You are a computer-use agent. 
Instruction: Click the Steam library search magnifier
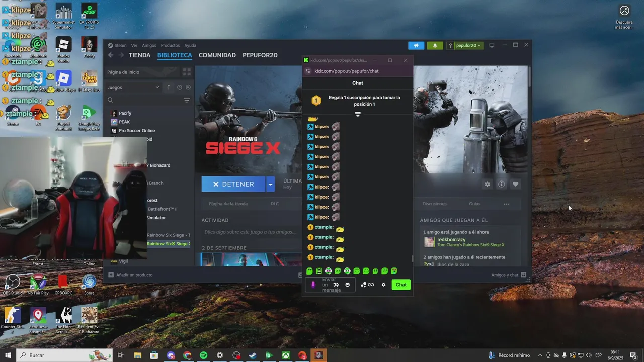pyautogui.click(x=110, y=100)
